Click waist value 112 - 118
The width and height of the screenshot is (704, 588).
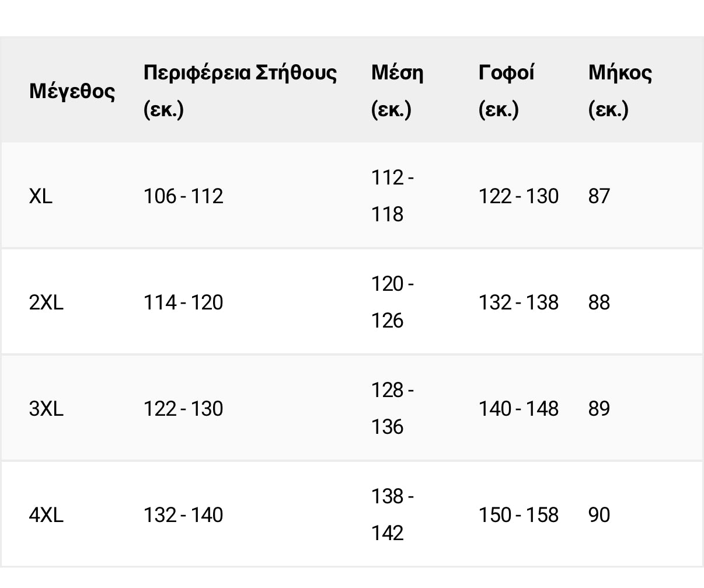tap(393, 196)
